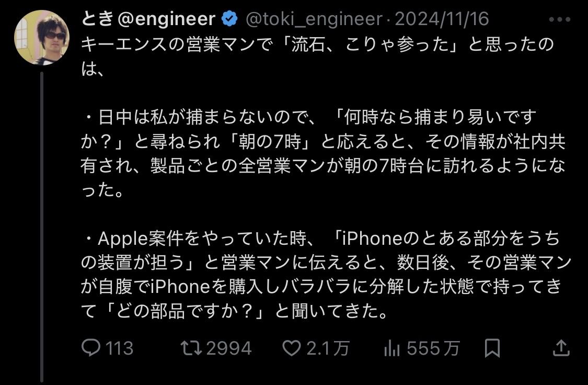Tap the share upload arrow icon
The height and width of the screenshot is (385, 588).
561,348
